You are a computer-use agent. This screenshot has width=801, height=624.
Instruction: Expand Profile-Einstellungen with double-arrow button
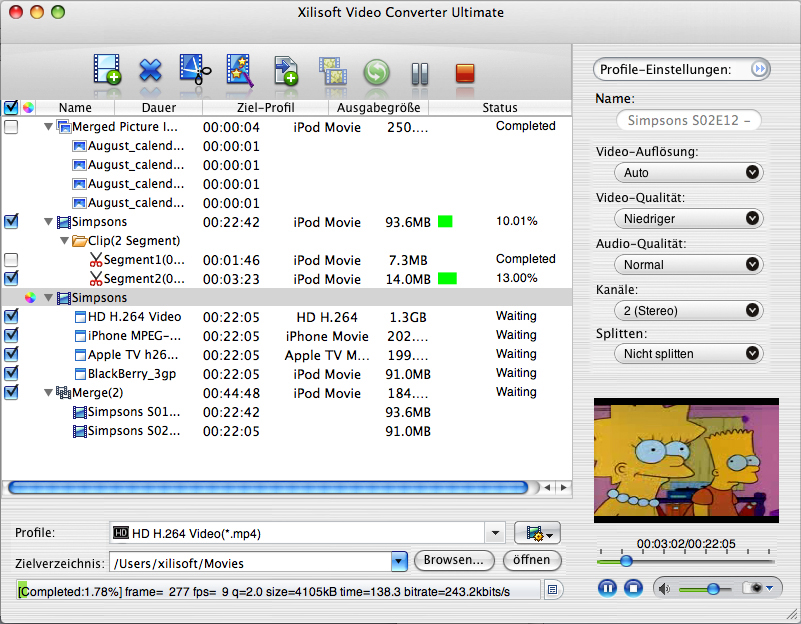(759, 69)
